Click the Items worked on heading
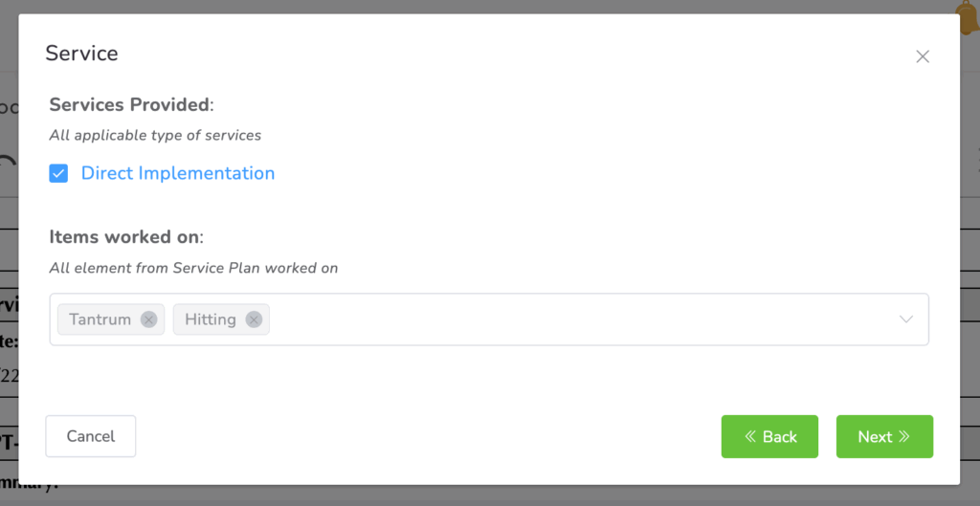This screenshot has height=506, width=980. point(126,236)
